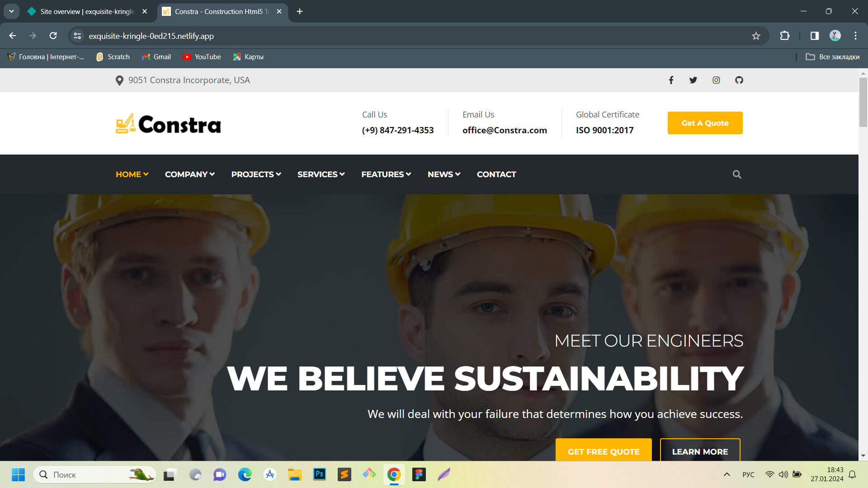Screen dimensions: 868x488
Task: Click the Windows taskbar search box
Action: pos(94,474)
